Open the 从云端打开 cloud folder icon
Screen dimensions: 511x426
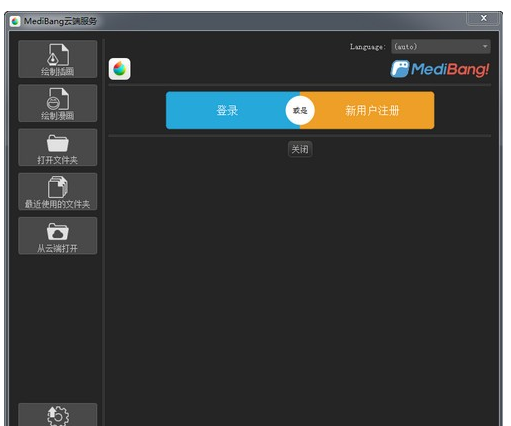[x=58, y=232]
